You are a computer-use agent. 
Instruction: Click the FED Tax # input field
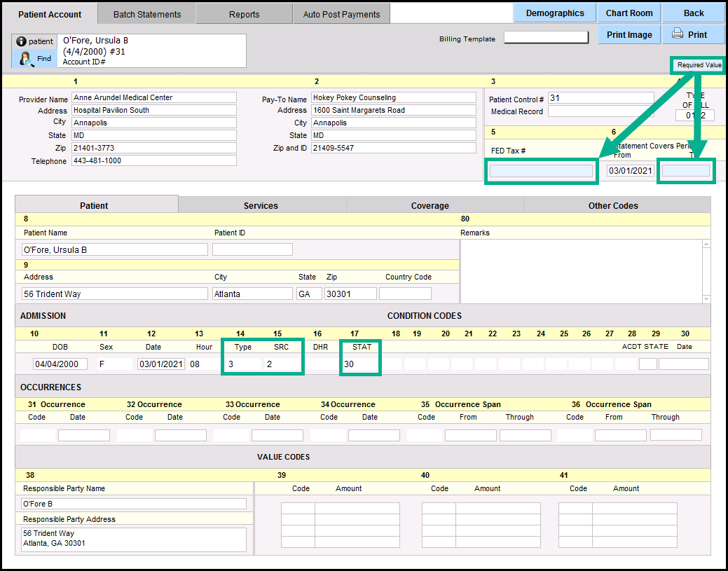[x=541, y=170]
